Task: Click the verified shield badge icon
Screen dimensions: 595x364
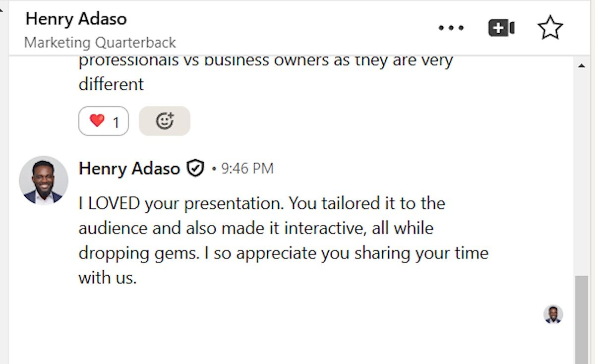Action: pos(195,169)
